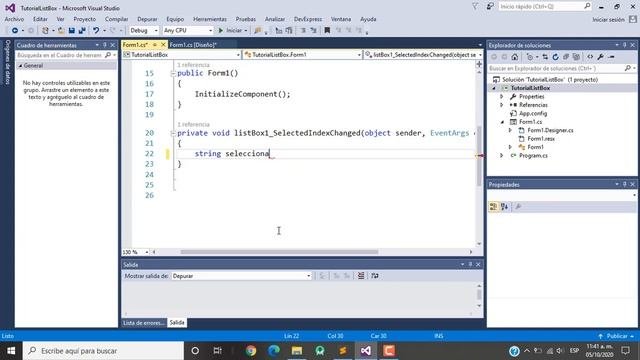Click the Publicar button in status bar

[x=616, y=336]
